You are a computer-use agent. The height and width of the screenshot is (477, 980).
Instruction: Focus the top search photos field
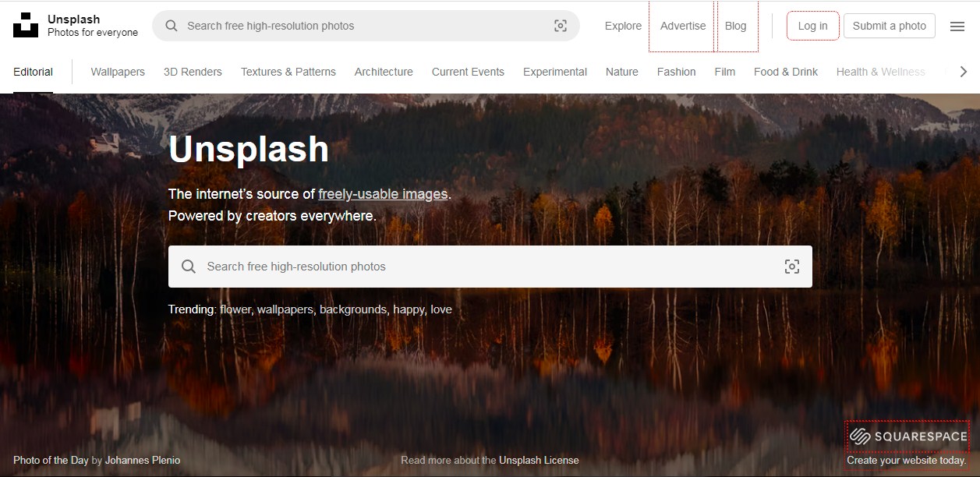pyautogui.click(x=366, y=26)
